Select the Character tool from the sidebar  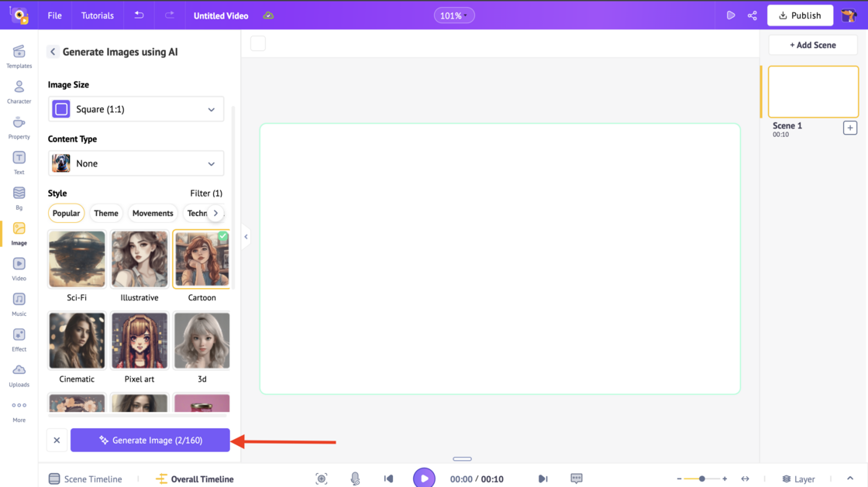tap(19, 91)
